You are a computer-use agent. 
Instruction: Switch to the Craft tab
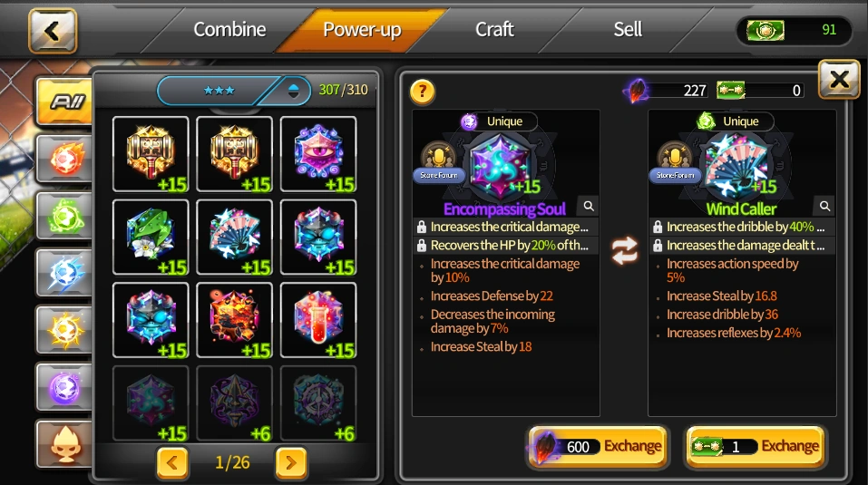494,29
